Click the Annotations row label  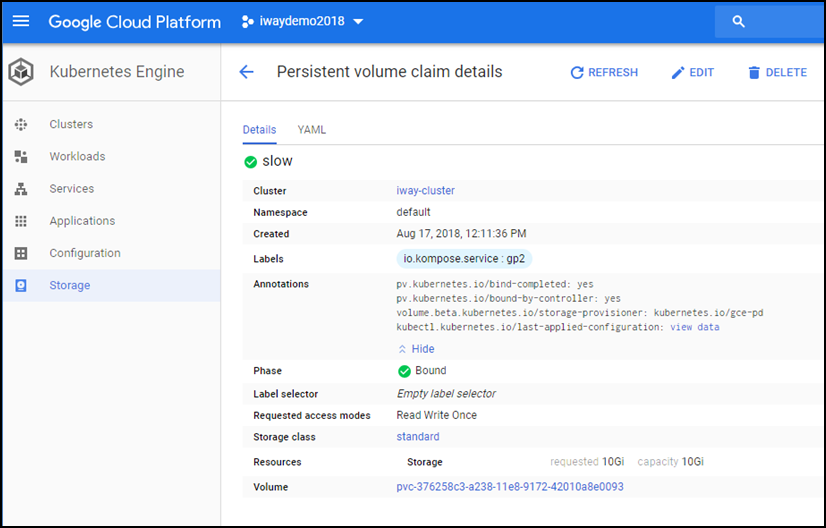click(281, 284)
